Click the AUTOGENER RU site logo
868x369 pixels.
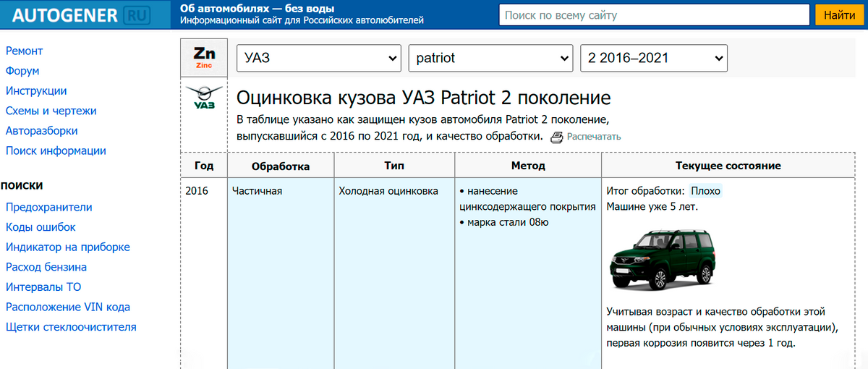(85, 15)
